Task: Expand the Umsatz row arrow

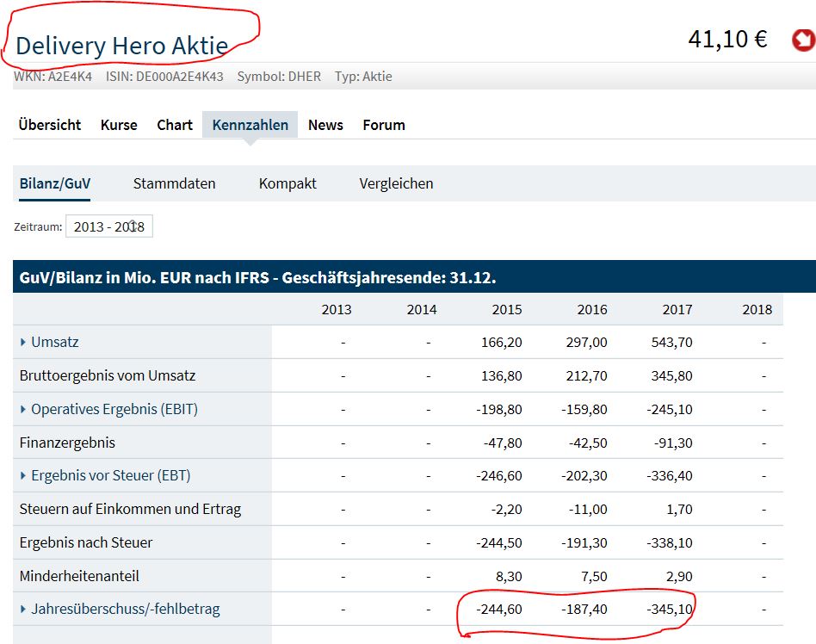Action: (23, 343)
